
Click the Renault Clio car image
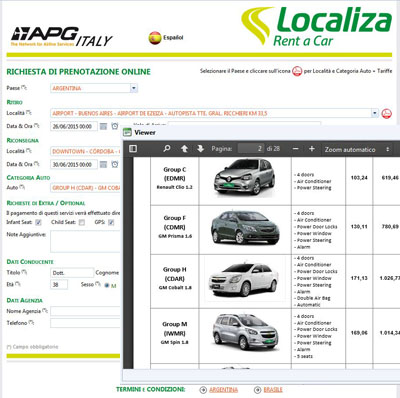[x=244, y=177]
